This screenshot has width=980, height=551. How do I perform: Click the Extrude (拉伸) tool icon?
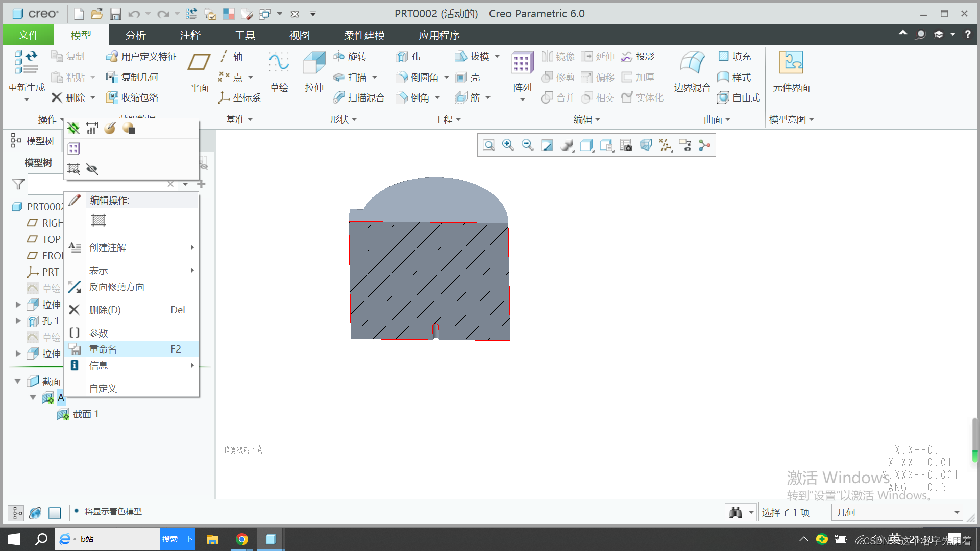point(314,63)
